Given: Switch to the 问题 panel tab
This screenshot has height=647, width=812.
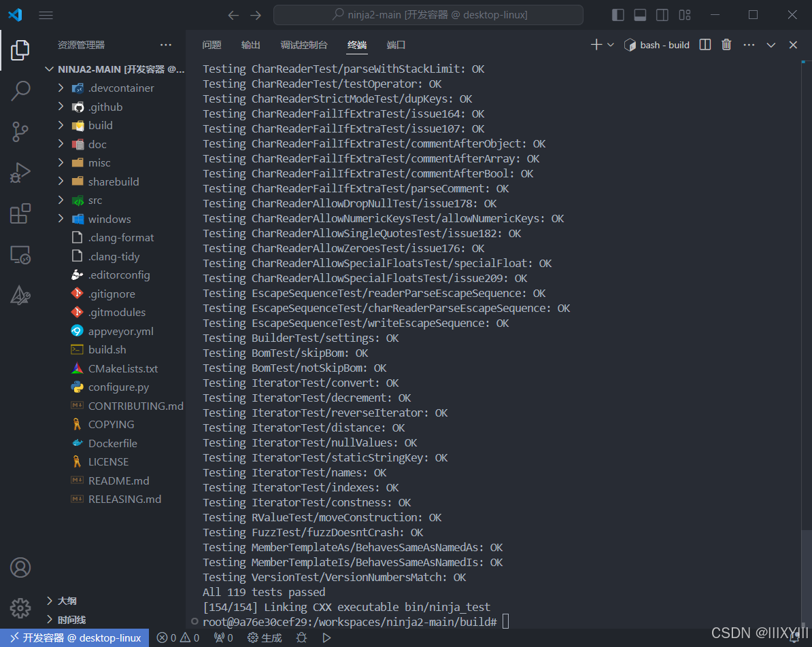Looking at the screenshot, I should click(x=212, y=44).
